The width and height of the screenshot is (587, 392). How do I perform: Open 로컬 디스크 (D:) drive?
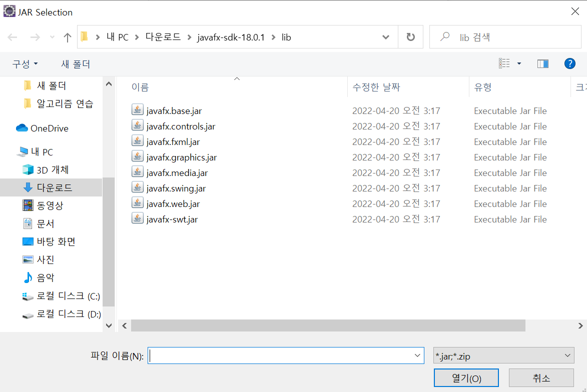click(69, 314)
